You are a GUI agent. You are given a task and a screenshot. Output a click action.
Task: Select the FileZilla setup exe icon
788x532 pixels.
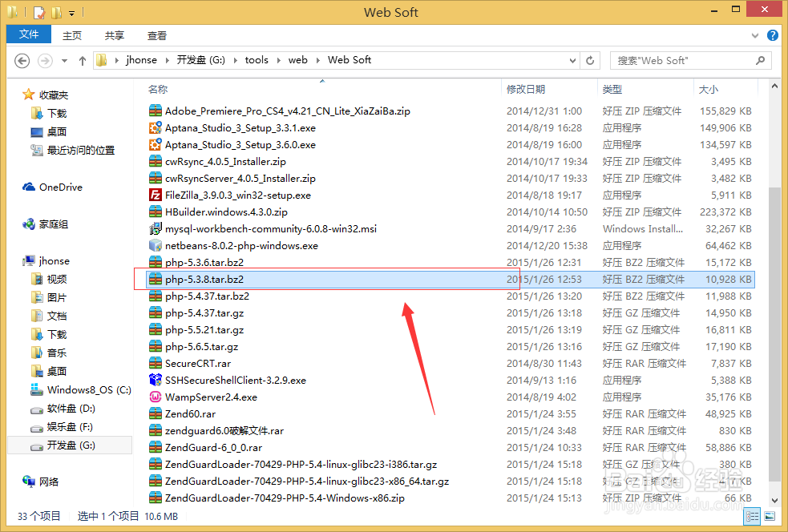click(x=156, y=195)
